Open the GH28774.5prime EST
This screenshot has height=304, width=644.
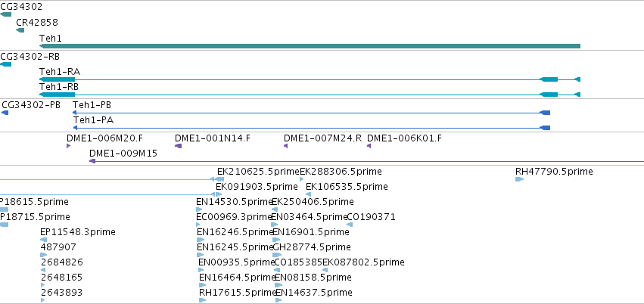(x=277, y=255)
